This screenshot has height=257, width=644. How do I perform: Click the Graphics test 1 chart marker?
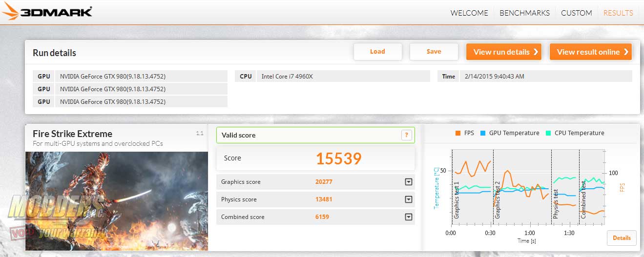tap(457, 200)
